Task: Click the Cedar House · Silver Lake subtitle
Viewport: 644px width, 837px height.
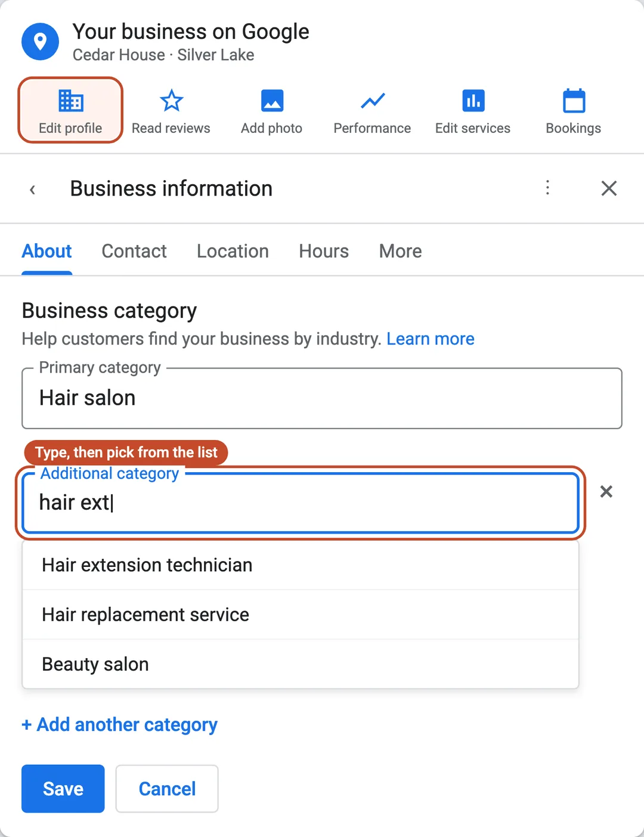Action: [163, 55]
